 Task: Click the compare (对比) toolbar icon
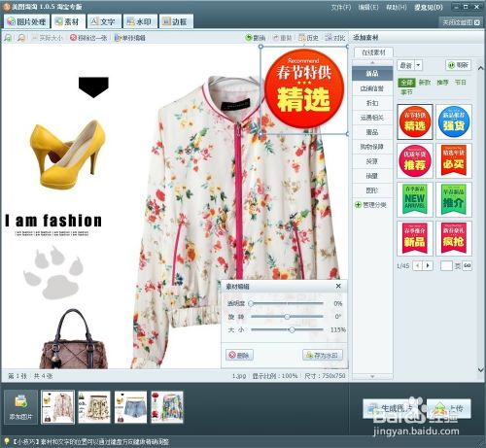tap(329, 38)
